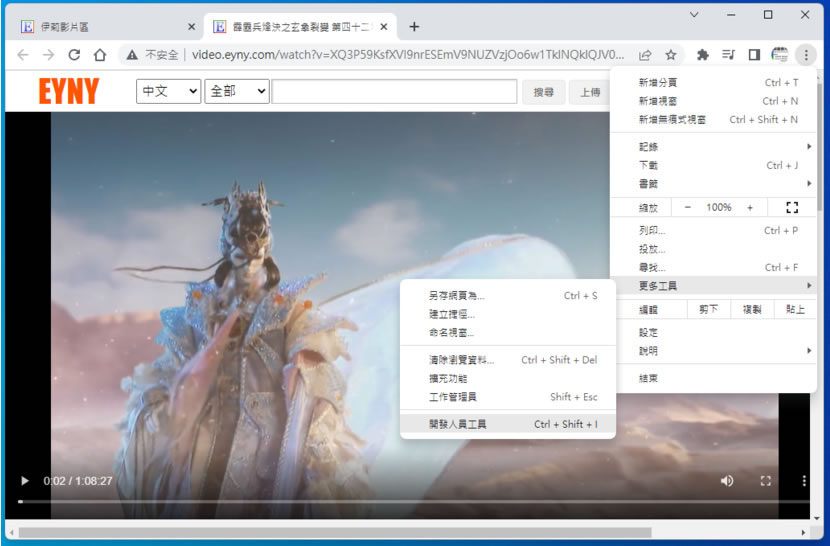Open the media control icon in toolbar

[x=728, y=55]
